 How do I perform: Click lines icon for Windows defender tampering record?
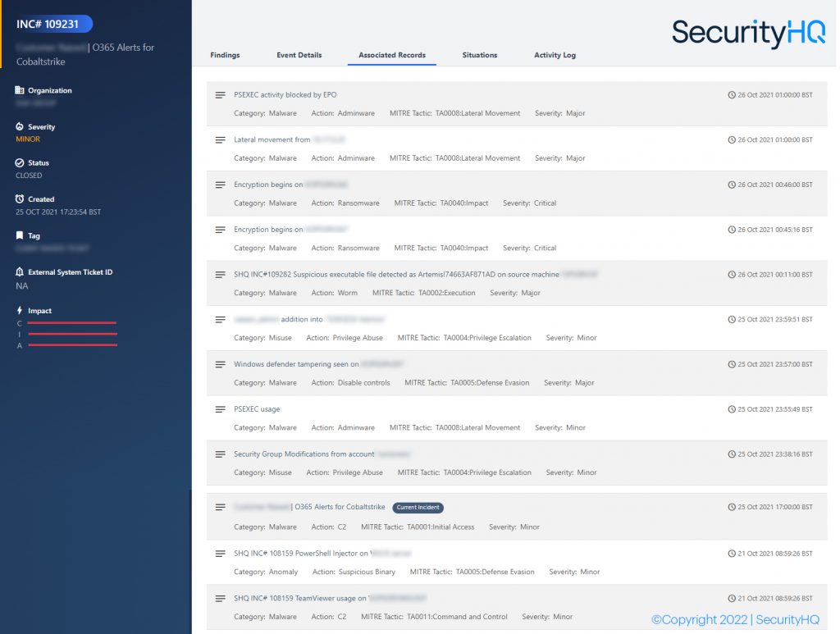point(220,364)
